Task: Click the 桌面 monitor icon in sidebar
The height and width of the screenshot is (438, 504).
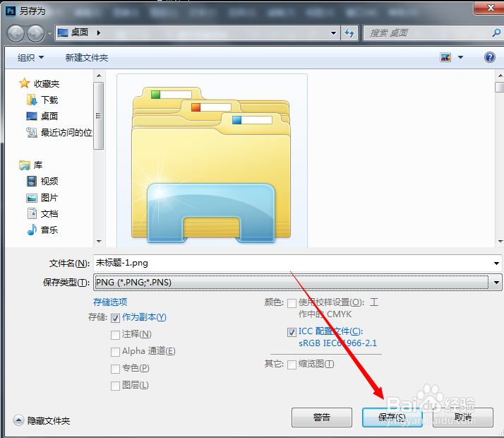Action: pos(32,116)
